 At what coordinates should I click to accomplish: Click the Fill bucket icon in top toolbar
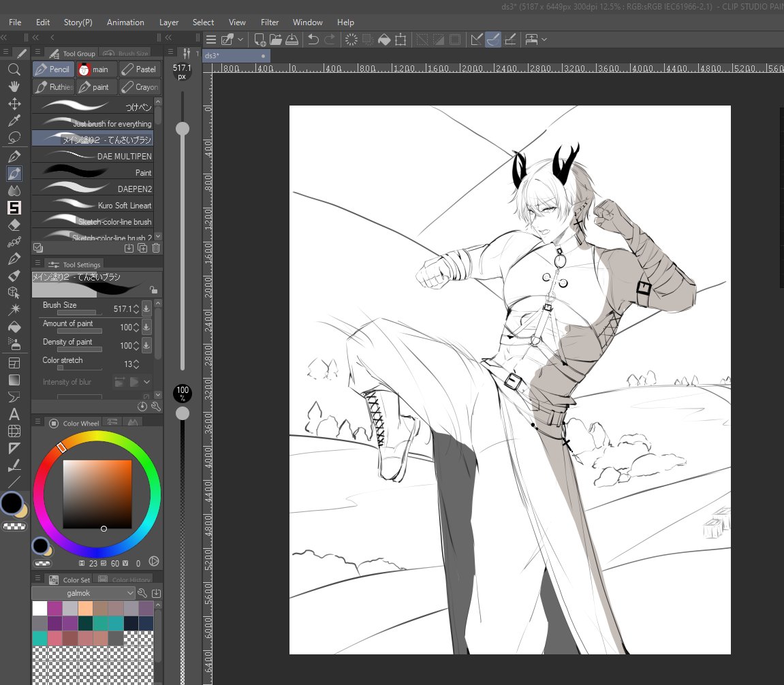(x=384, y=39)
